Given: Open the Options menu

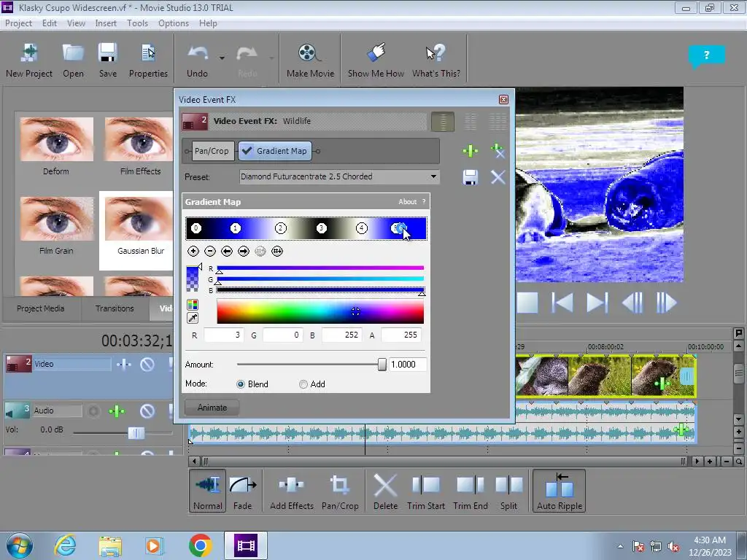Looking at the screenshot, I should click(174, 23).
